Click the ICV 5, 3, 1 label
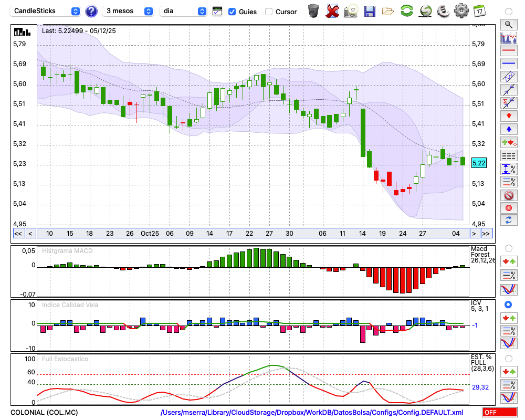The width and height of the screenshot is (525, 420). [479, 306]
